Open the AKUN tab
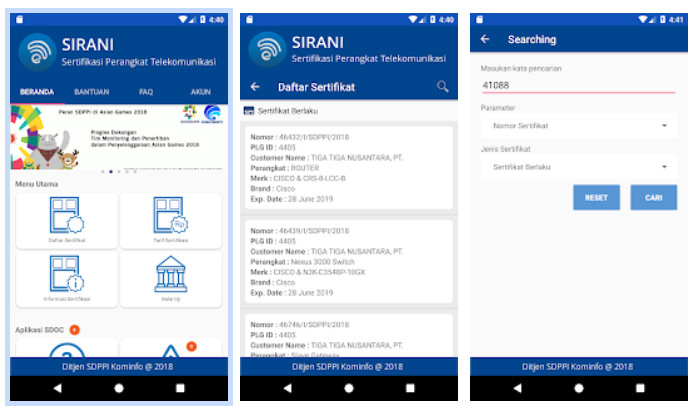This screenshot has height=408, width=700. [x=201, y=91]
